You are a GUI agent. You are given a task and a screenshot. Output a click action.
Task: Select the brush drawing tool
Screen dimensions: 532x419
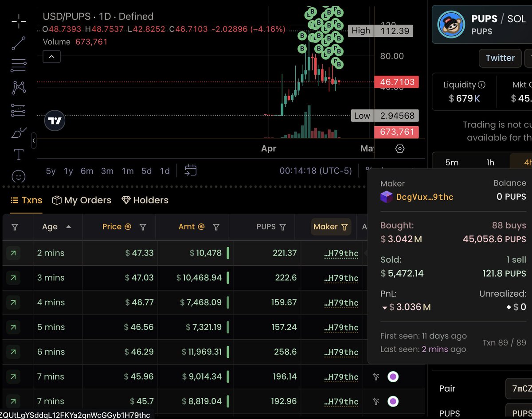pyautogui.click(x=19, y=132)
